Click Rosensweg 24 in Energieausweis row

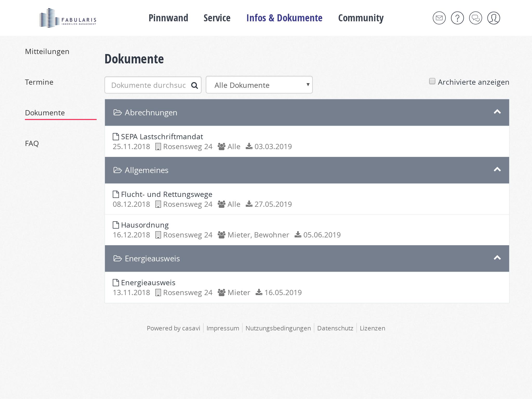pyautogui.click(x=188, y=292)
